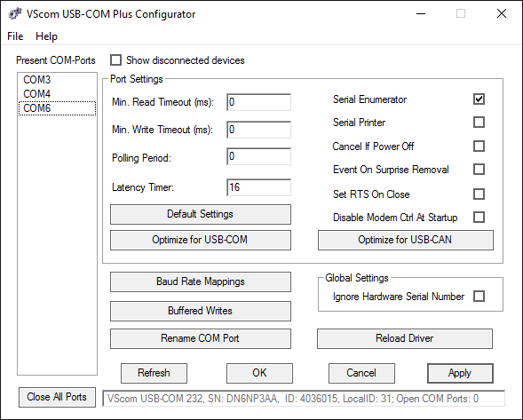The image size is (523, 420).
Task: Open Baud Rate Mappings dialog
Action: (201, 281)
